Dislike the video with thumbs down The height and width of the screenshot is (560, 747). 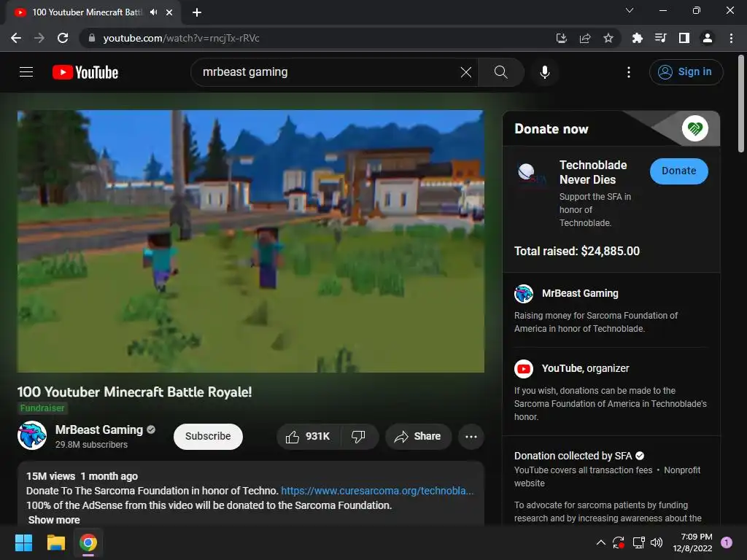359,436
